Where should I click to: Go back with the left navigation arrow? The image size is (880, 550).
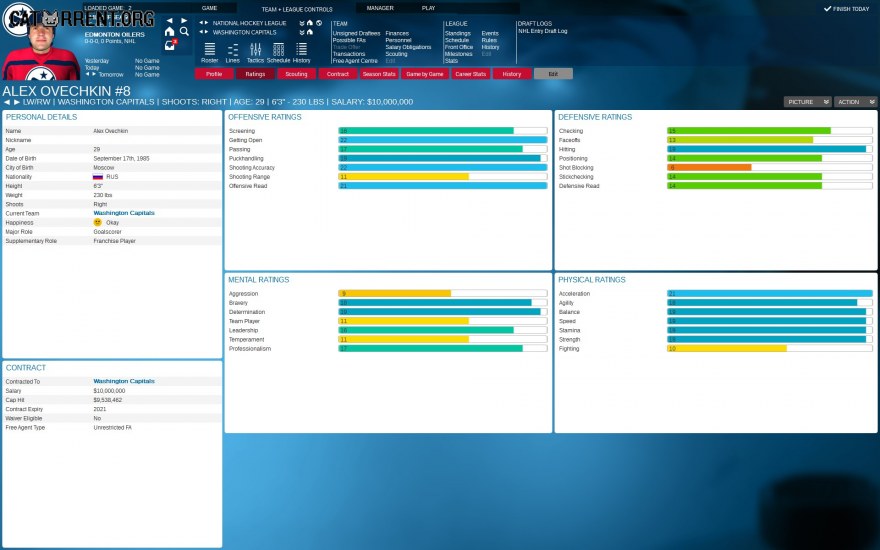pos(169,21)
